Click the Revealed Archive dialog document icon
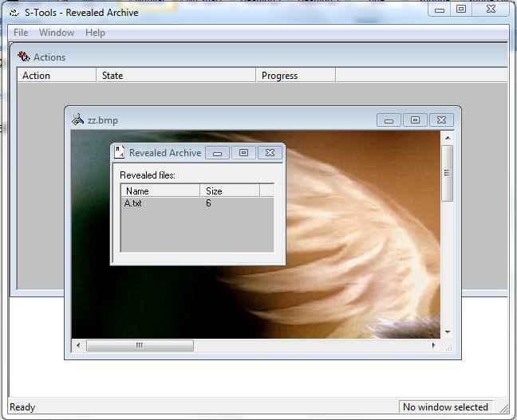Viewport: 517px width, 420px height. pos(120,152)
